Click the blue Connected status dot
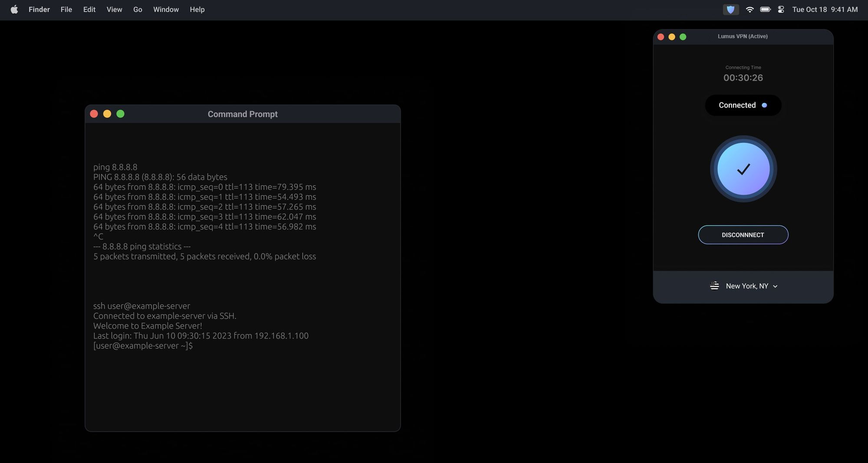Viewport: 868px width, 463px height. [764, 105]
